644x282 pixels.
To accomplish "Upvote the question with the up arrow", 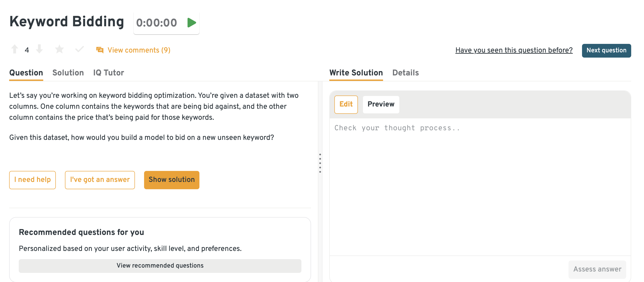I will click(x=14, y=49).
